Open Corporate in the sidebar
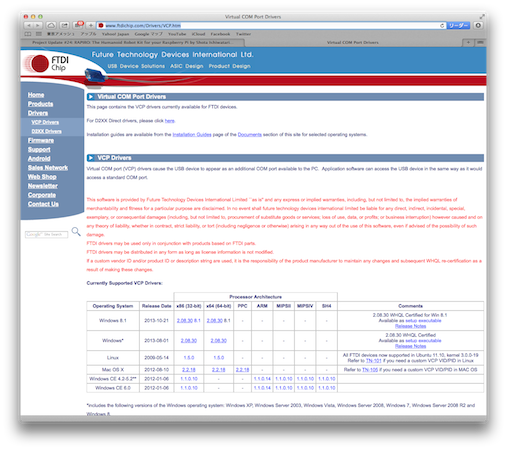This screenshot has width=507, height=450. pos(42,195)
